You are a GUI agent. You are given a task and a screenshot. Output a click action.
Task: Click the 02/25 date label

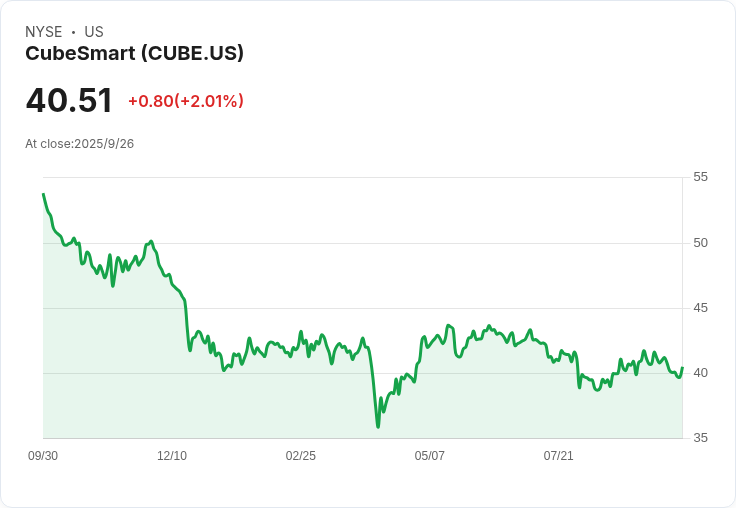tap(301, 456)
